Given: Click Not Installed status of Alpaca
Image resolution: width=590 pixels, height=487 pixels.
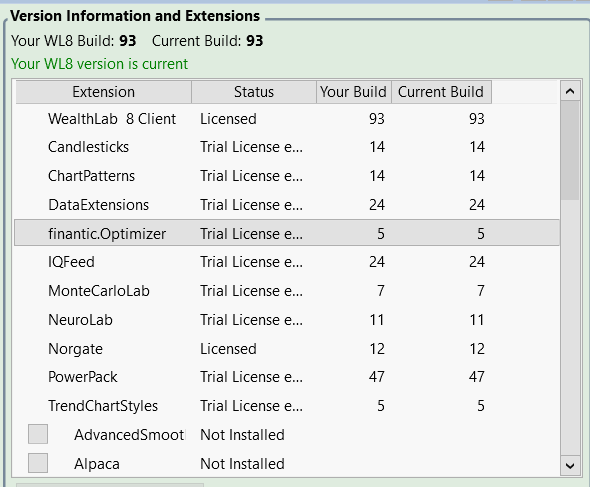Looking at the screenshot, I should (x=242, y=464).
